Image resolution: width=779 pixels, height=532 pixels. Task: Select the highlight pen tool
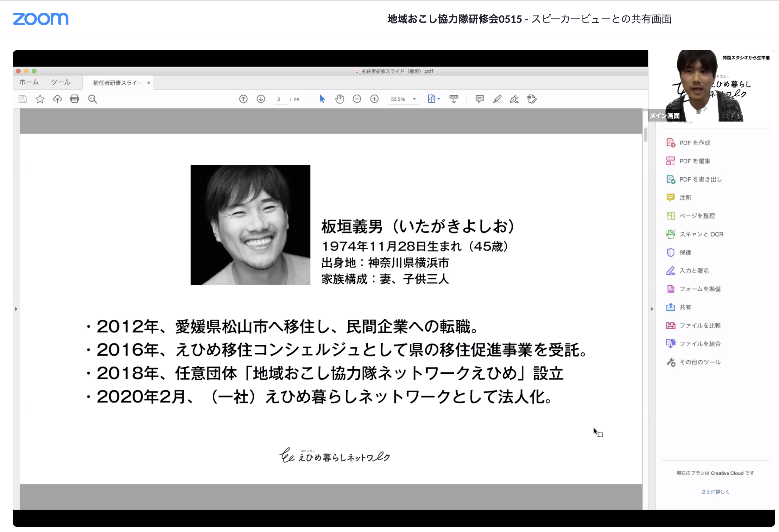point(497,99)
